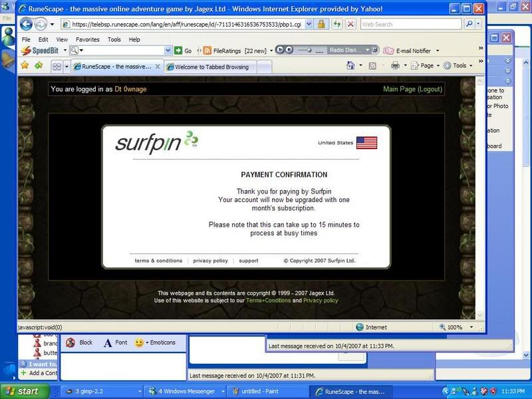Image resolution: width=532 pixels, height=399 pixels.
Task: Switch to Welcome to Tabbed Browsing tab
Action: pos(210,67)
